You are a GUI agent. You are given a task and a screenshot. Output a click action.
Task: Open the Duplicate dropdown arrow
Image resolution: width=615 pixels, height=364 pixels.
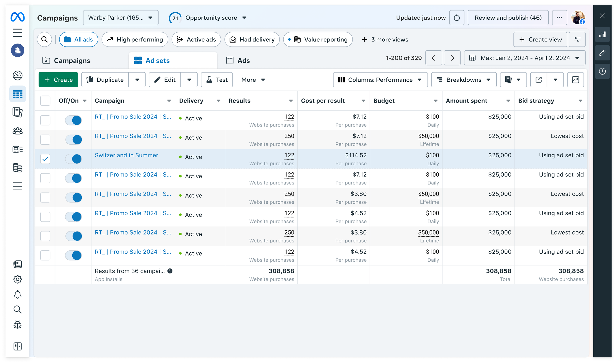tap(137, 80)
